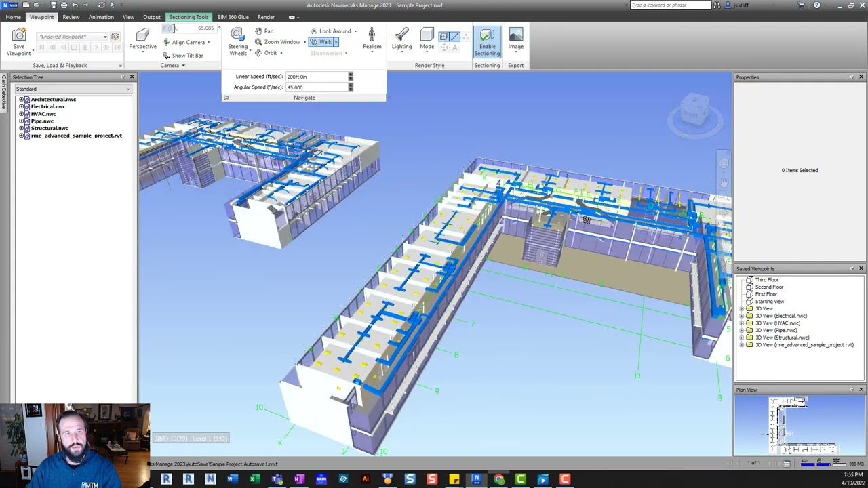This screenshot has height=488, width=868.
Task: Open Chrome from the taskbar
Action: pyautogui.click(x=498, y=479)
